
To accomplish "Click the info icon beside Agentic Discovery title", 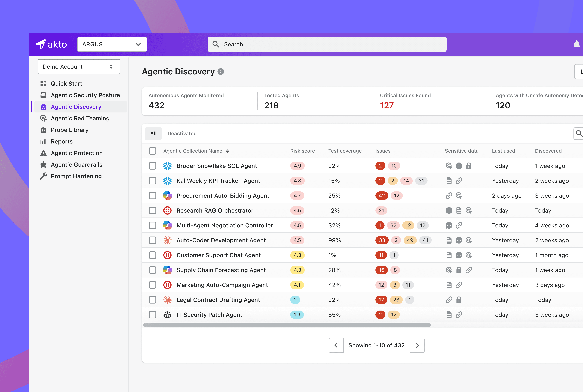I will tap(221, 72).
